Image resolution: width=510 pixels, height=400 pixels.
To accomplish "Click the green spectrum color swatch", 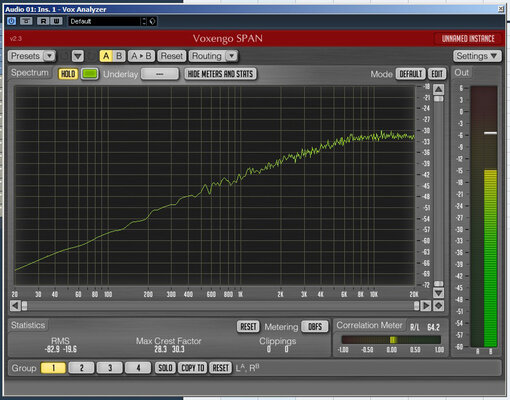I will [x=90, y=74].
